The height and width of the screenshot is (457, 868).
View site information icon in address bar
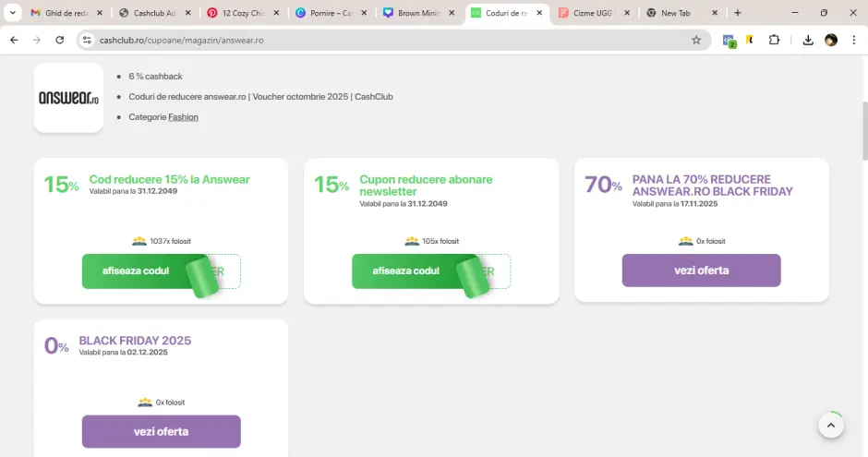87,41
